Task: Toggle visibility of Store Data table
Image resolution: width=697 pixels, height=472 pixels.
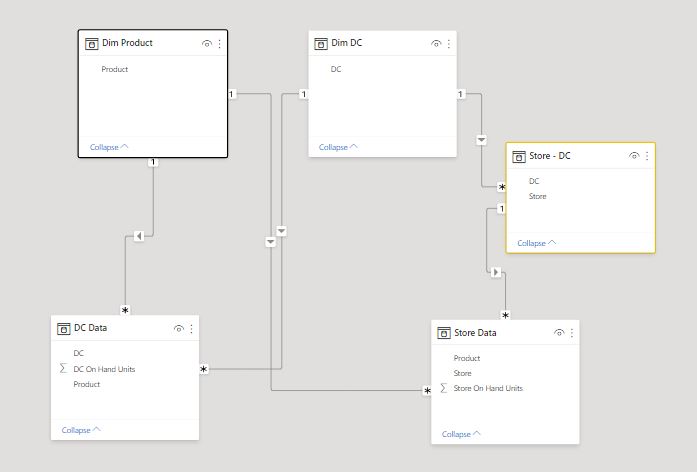Action: click(559, 332)
